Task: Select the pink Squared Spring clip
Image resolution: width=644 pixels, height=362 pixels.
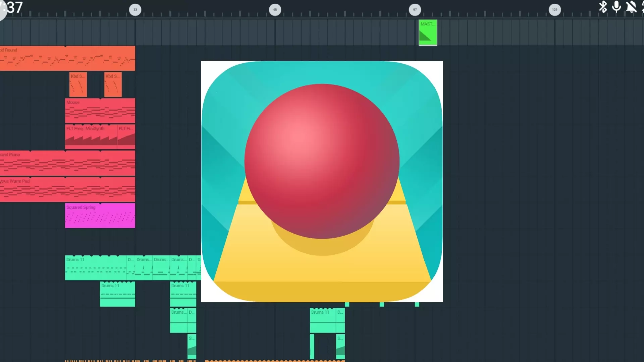Action: point(100,216)
